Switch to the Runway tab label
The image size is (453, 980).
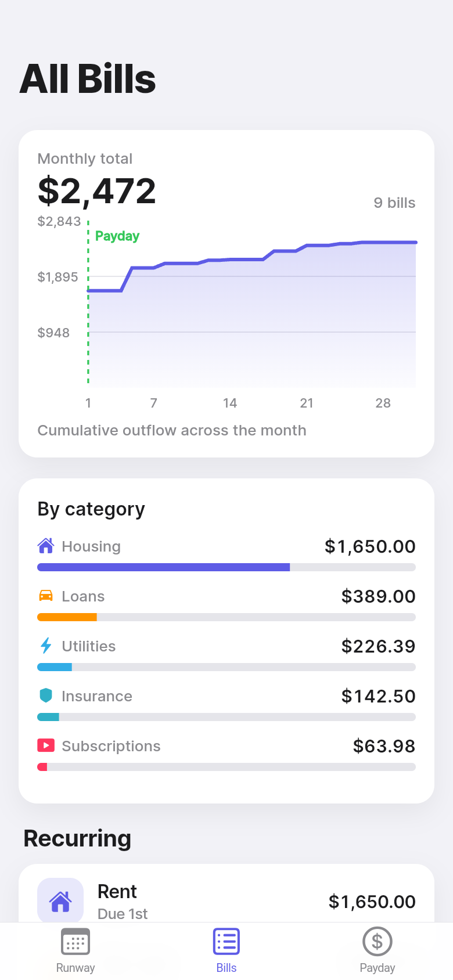click(x=75, y=968)
